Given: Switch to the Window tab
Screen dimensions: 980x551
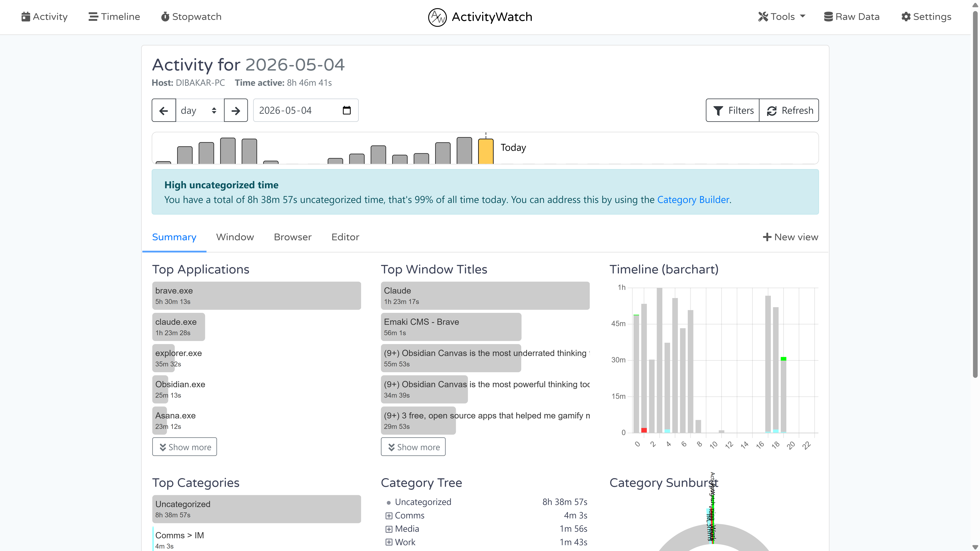Looking at the screenshot, I should pyautogui.click(x=235, y=237).
